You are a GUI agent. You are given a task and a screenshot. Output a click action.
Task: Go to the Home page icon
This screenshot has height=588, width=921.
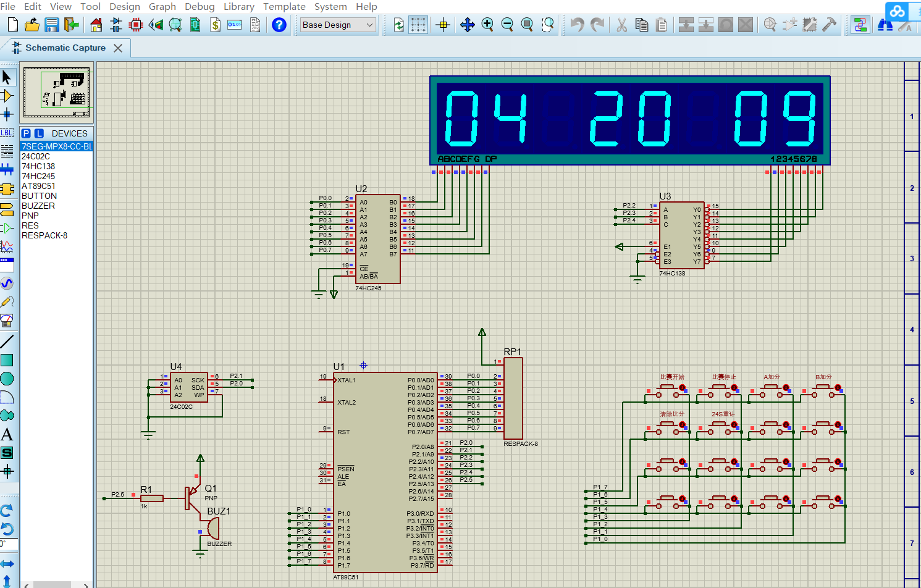96,25
